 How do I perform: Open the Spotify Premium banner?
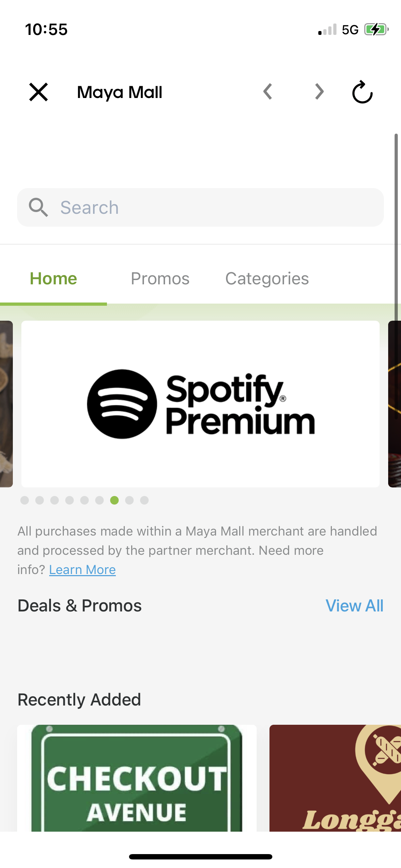pyautogui.click(x=200, y=404)
